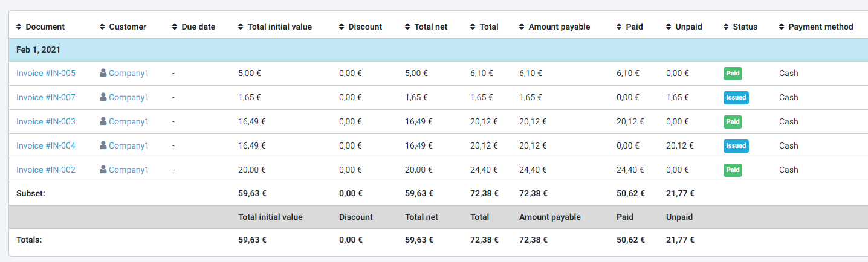Click Issued status badge for Invoice #IN-007

click(x=736, y=98)
